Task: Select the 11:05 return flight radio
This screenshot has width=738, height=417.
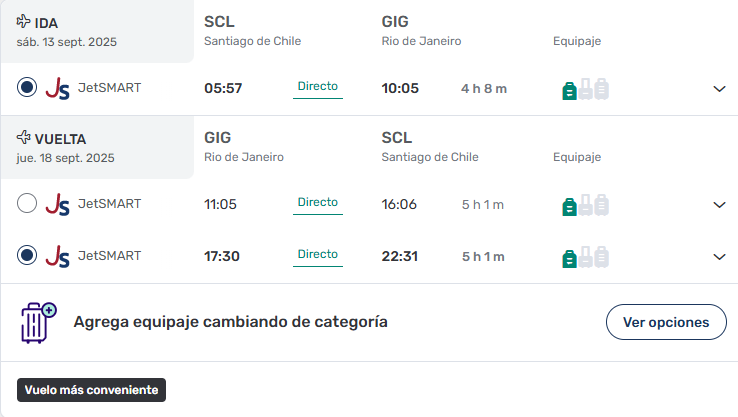Action: 27,203
